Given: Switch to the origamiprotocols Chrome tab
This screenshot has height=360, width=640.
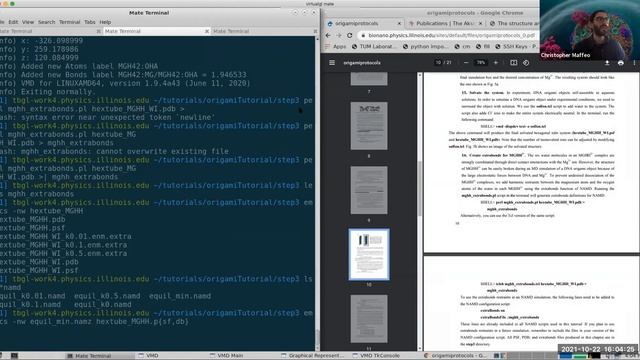Looking at the screenshot, I should [x=363, y=24].
